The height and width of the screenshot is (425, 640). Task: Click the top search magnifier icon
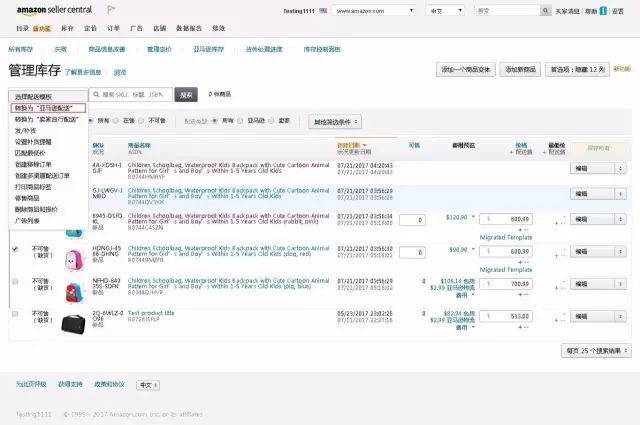[x=545, y=11]
